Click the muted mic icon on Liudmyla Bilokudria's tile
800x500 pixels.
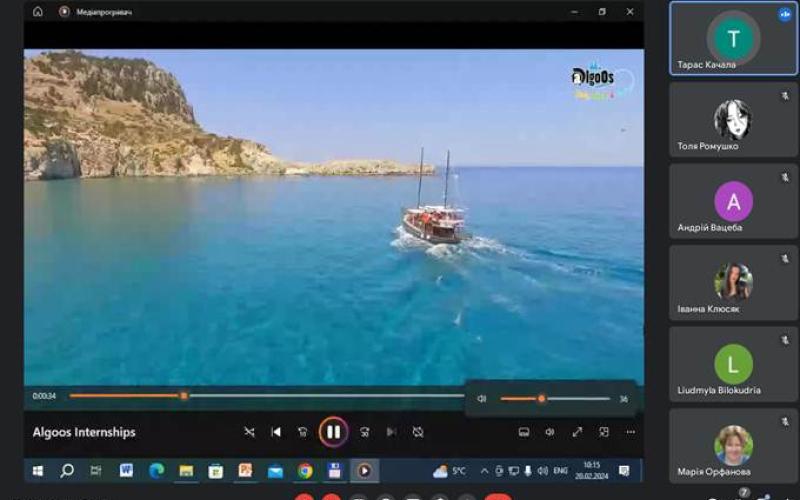tap(785, 340)
